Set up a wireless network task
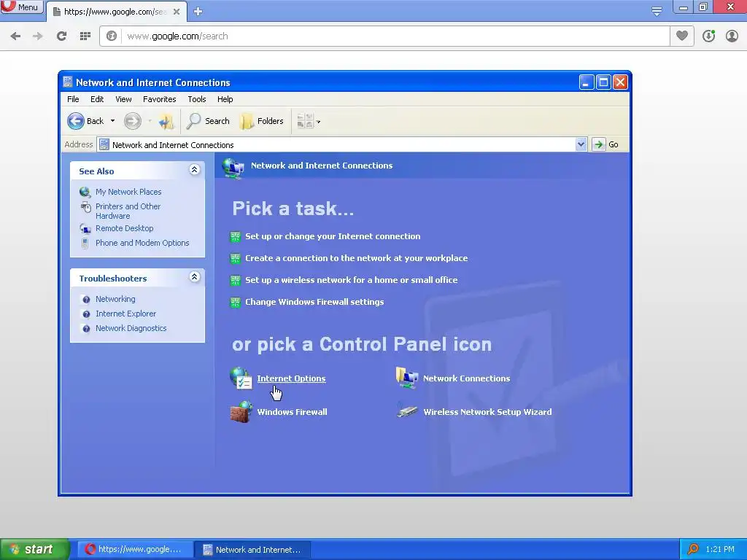747x560 pixels. pos(351,280)
